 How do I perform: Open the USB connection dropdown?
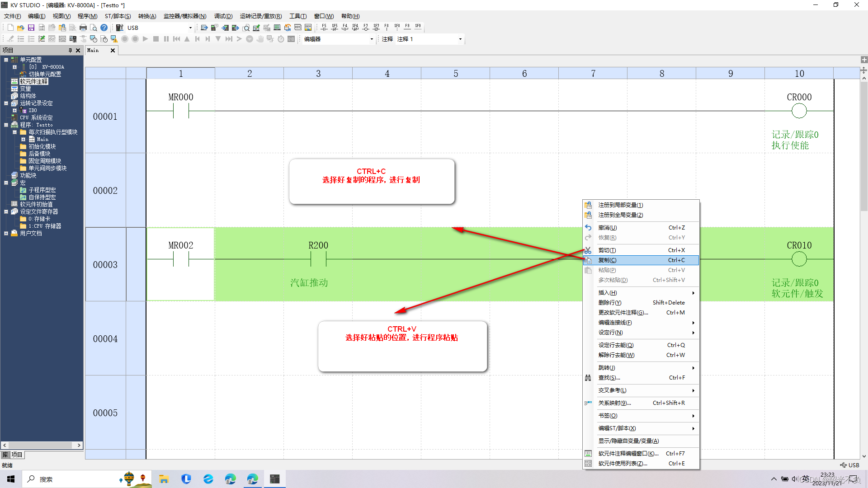coord(190,28)
